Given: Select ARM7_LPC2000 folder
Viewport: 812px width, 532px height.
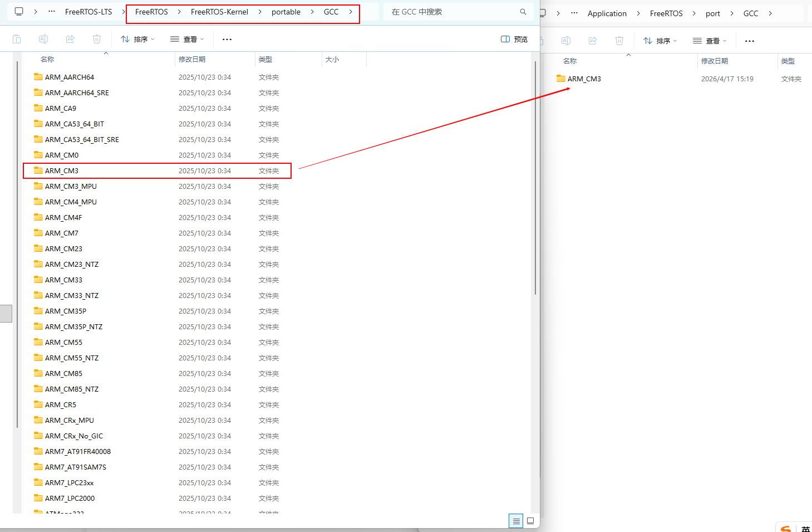Looking at the screenshot, I should click(70, 499).
